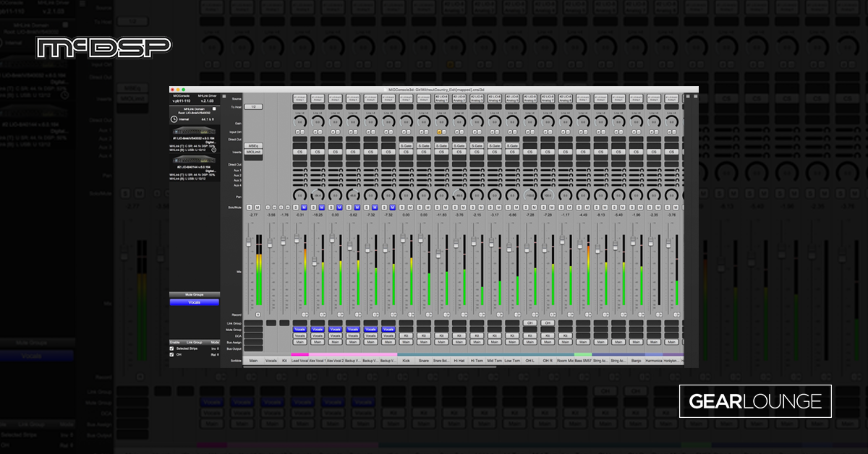This screenshot has width=868, height=454.
Task: Select the #2 LIO-8 device image
Action: click(194, 160)
